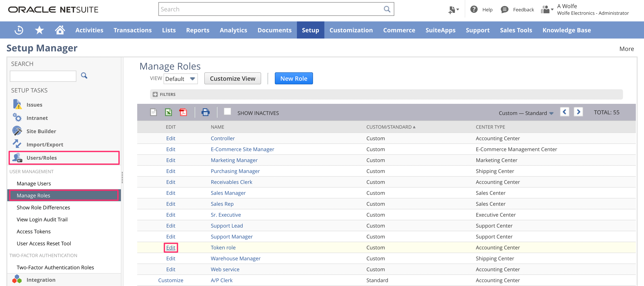Go to the Home house icon
This screenshot has width=644, height=286.
click(60, 30)
